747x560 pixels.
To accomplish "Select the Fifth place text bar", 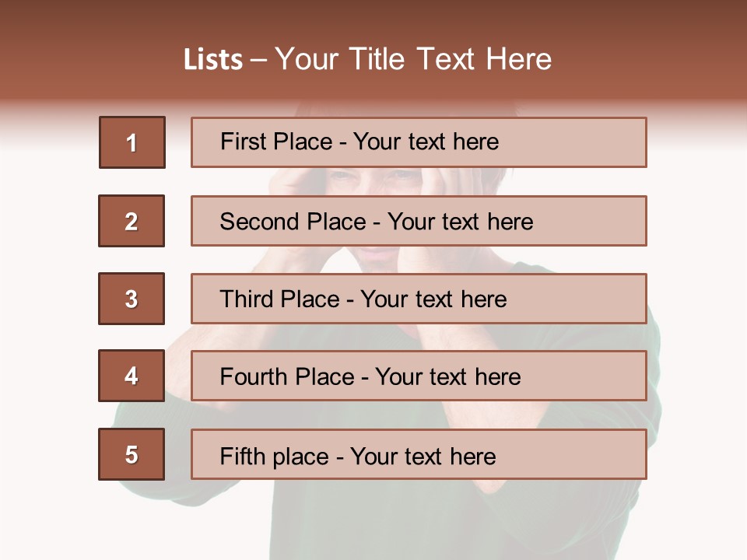I will coord(419,454).
